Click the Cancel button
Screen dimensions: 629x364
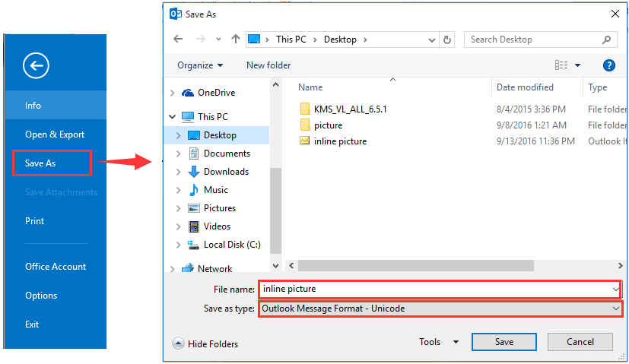pos(580,342)
